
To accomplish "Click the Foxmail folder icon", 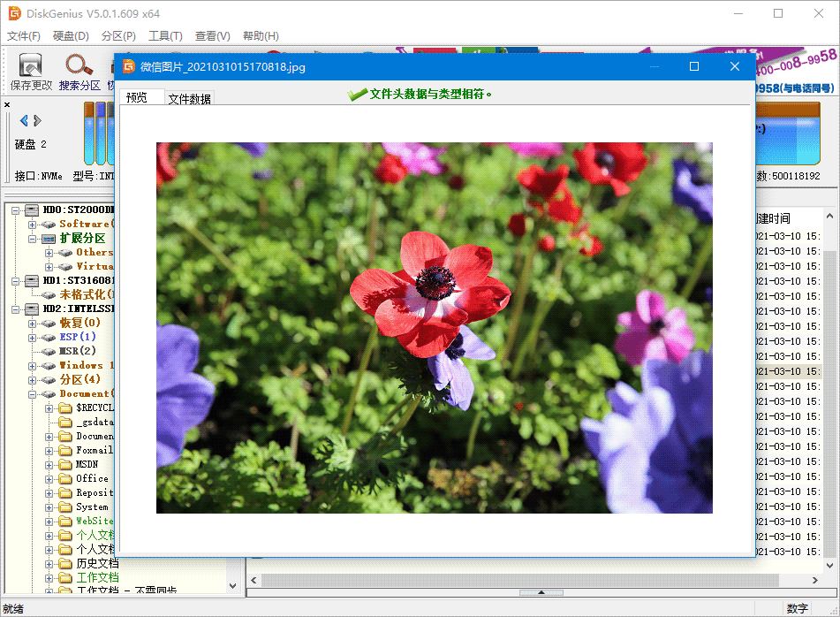I will click(65, 450).
